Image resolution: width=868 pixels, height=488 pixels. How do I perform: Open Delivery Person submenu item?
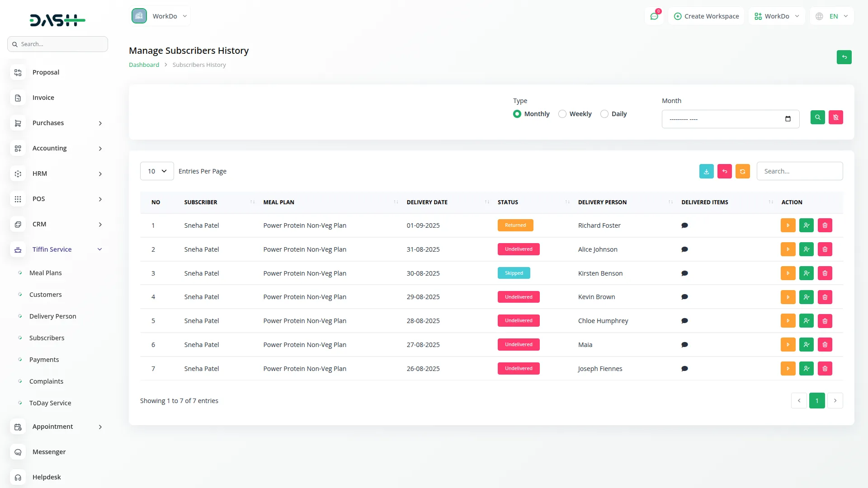point(52,316)
